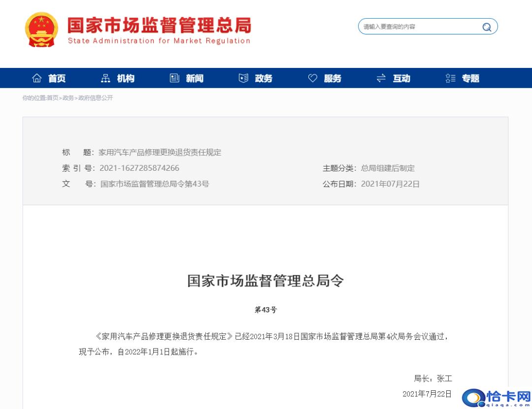Go to the 政务 navigation section
Screen dimensions: 532x409
tap(264, 79)
